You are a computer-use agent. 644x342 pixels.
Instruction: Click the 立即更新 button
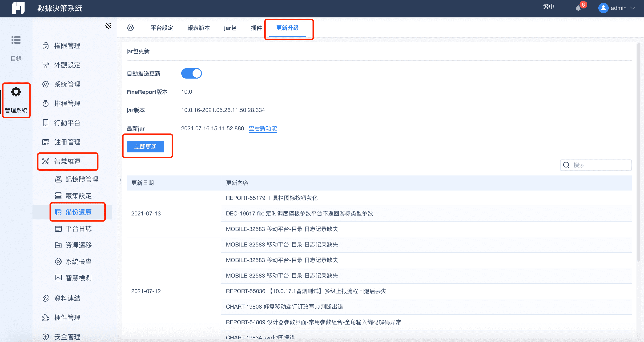click(x=145, y=147)
